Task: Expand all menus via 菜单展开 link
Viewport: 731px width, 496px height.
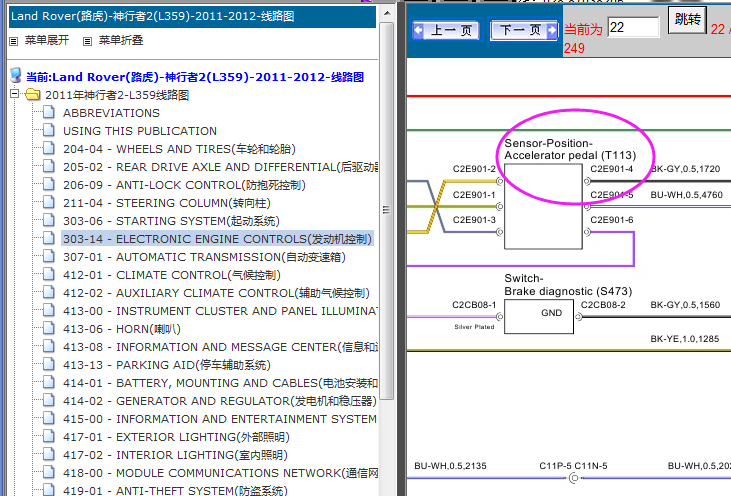Action: (47, 41)
